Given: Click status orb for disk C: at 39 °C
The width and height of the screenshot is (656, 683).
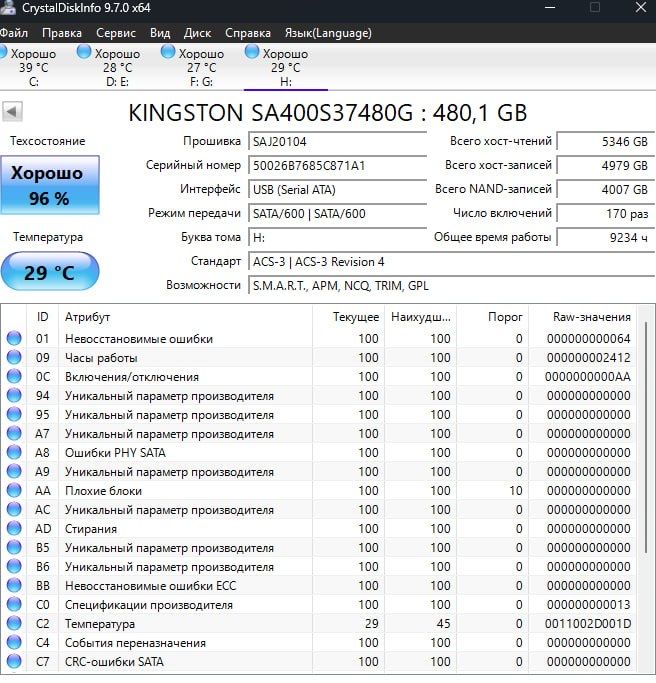Looking at the screenshot, I should [3, 52].
